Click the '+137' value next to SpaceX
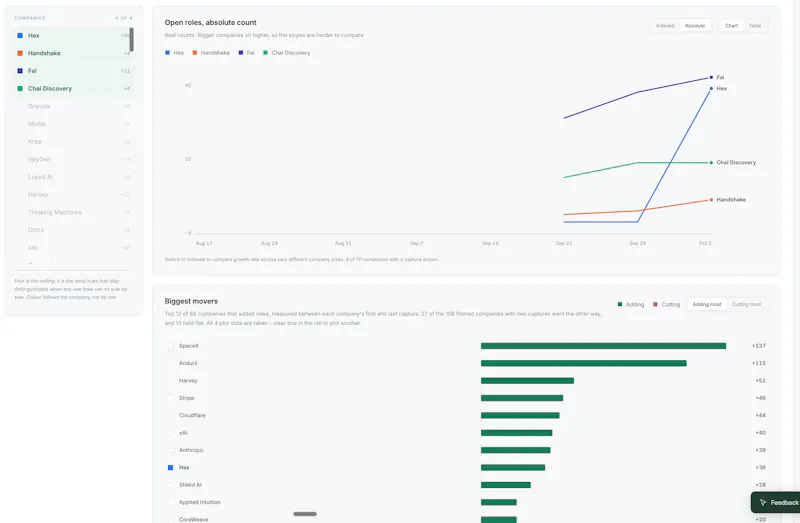The width and height of the screenshot is (800, 523). pos(758,346)
